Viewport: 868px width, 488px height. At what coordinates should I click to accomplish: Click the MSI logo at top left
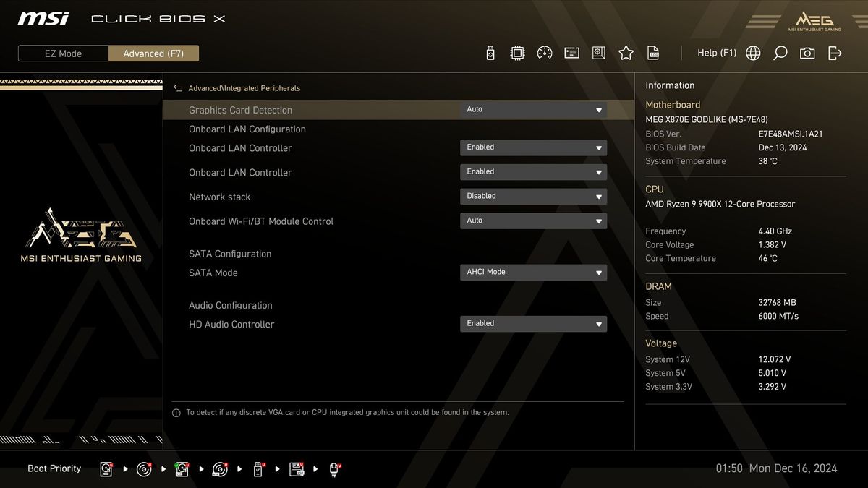tap(44, 18)
